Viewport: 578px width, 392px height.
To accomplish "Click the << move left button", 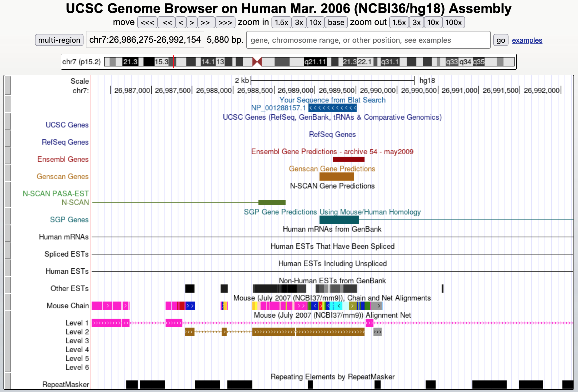I will click(x=166, y=22).
